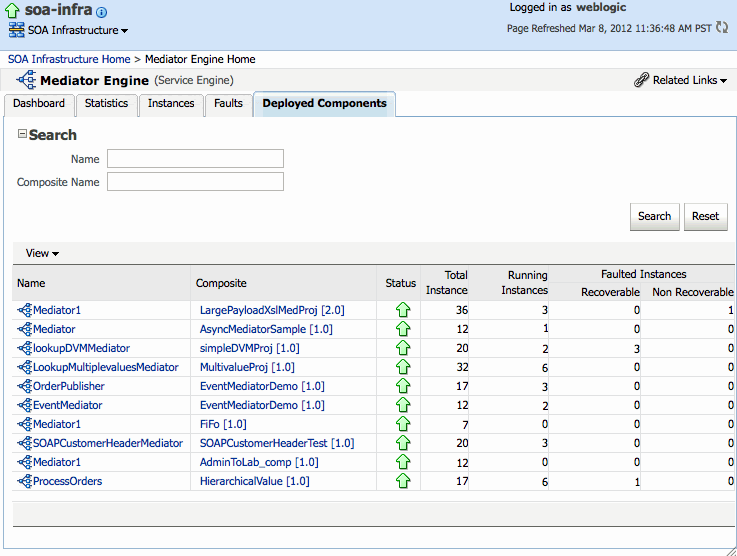Open the FiFo [1.0] composite link
This screenshot has height=556, width=737.
tap(223, 424)
